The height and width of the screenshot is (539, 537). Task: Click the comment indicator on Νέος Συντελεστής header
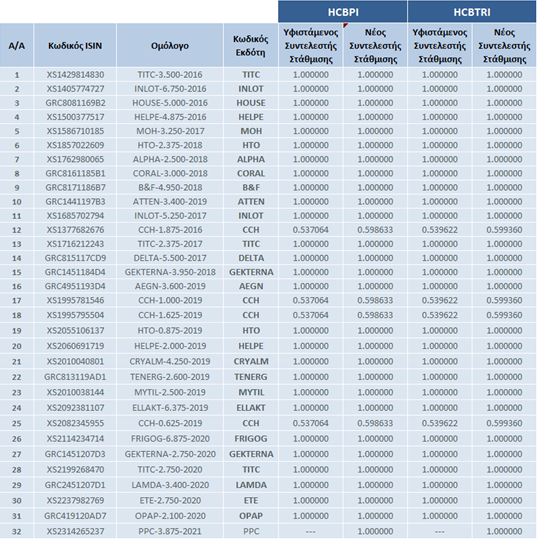pyautogui.click(x=346, y=25)
